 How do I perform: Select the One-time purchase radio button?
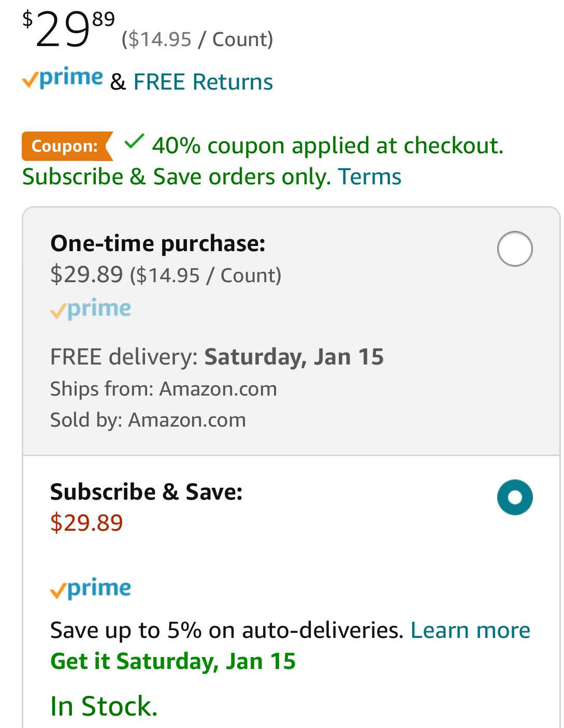514,249
